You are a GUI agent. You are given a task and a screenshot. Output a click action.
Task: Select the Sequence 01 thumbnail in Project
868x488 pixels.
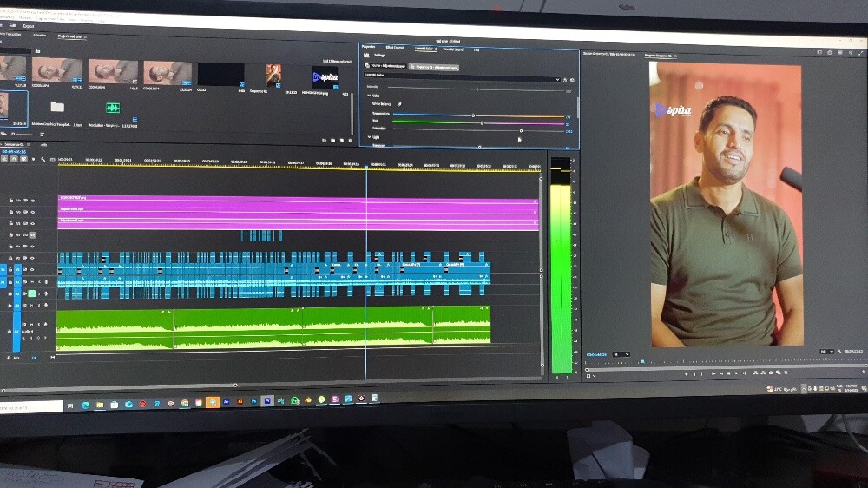(x=273, y=76)
